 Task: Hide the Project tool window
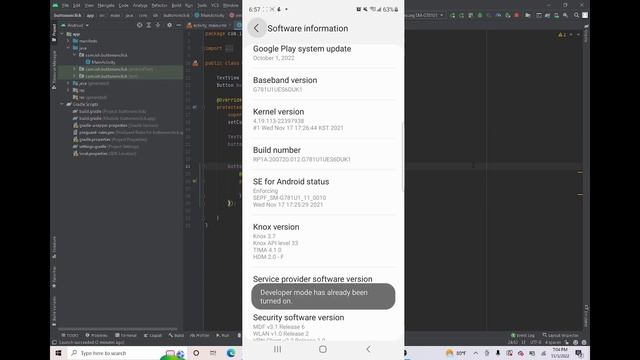click(178, 25)
